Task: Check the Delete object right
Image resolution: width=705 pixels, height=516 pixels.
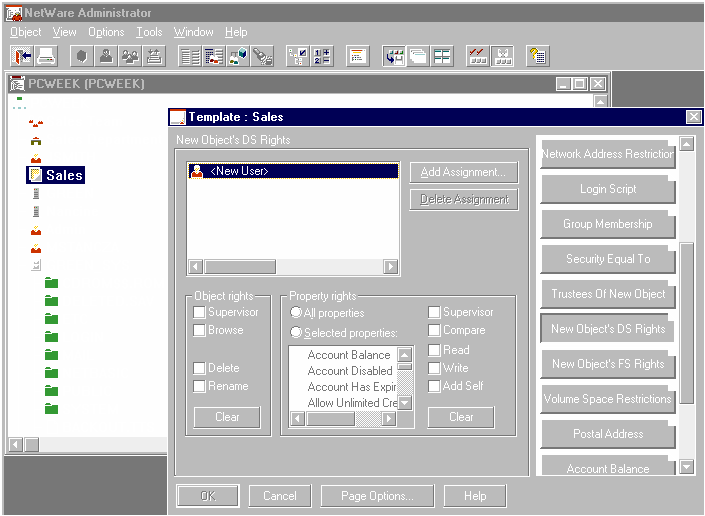Action: pos(199,368)
